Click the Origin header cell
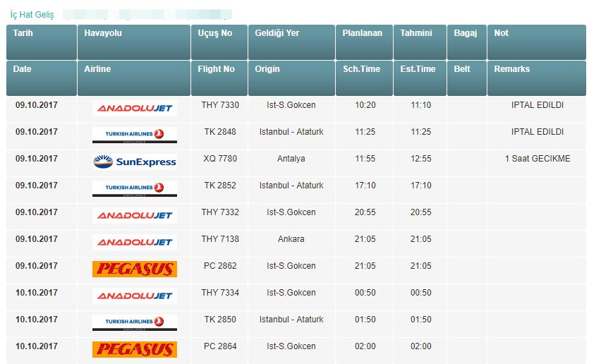Image resolution: width=589 pixels, height=364 pixels. (291, 78)
